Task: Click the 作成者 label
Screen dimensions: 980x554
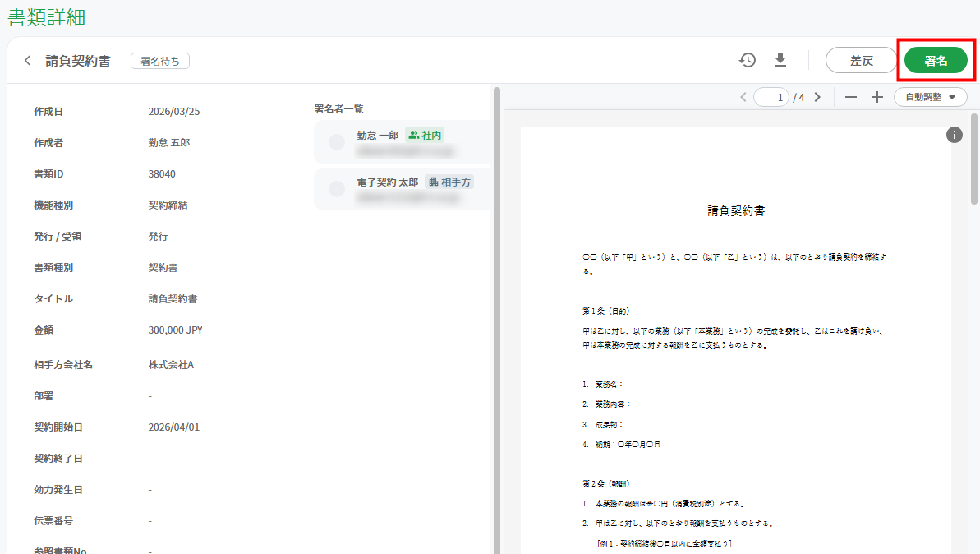Action: click(x=48, y=142)
